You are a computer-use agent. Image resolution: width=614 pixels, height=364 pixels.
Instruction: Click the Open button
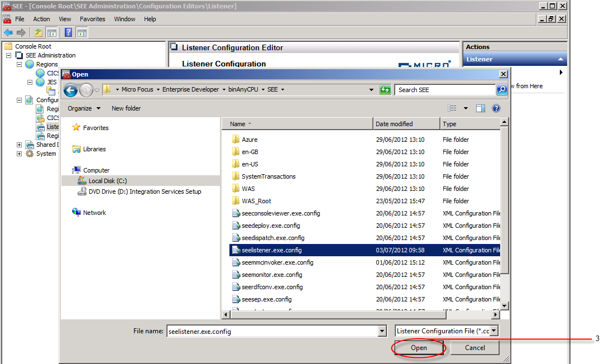click(419, 348)
